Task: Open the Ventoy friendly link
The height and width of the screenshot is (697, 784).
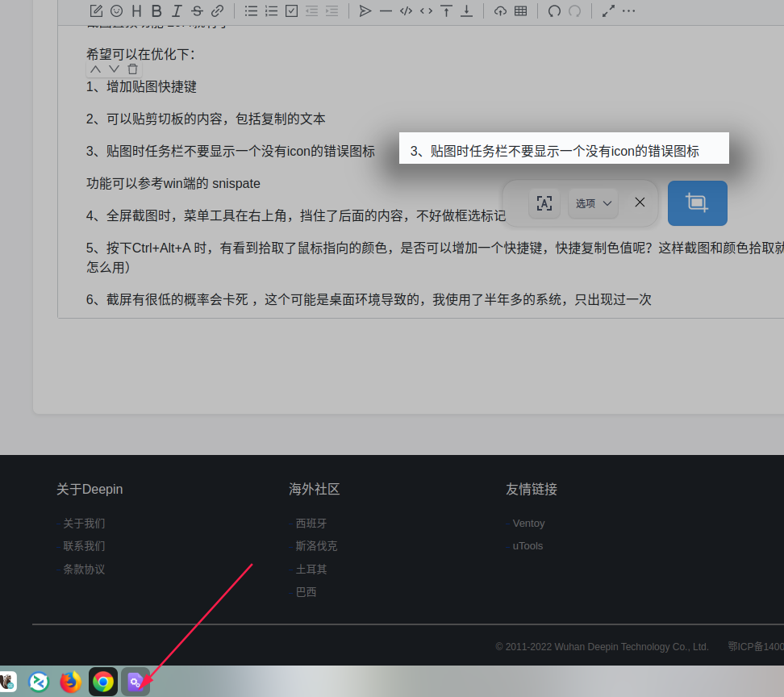Action: (528, 524)
